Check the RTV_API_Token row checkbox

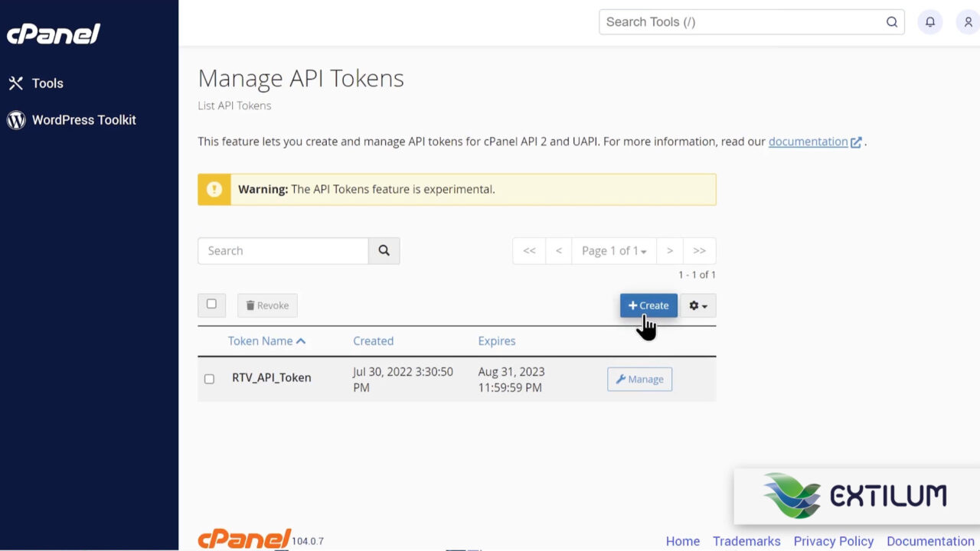coord(209,379)
